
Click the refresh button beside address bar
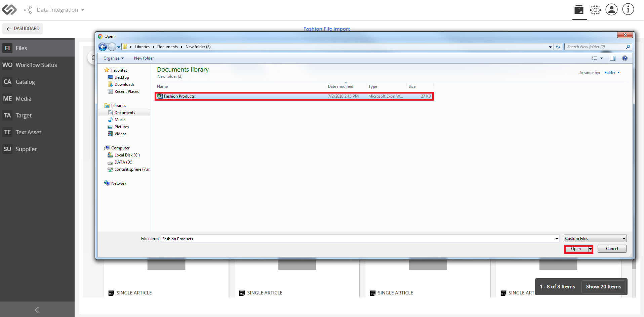pyautogui.click(x=558, y=47)
